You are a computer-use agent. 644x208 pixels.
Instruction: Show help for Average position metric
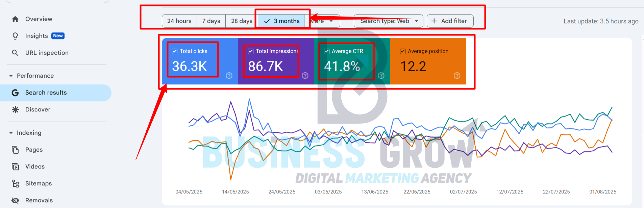click(x=457, y=76)
